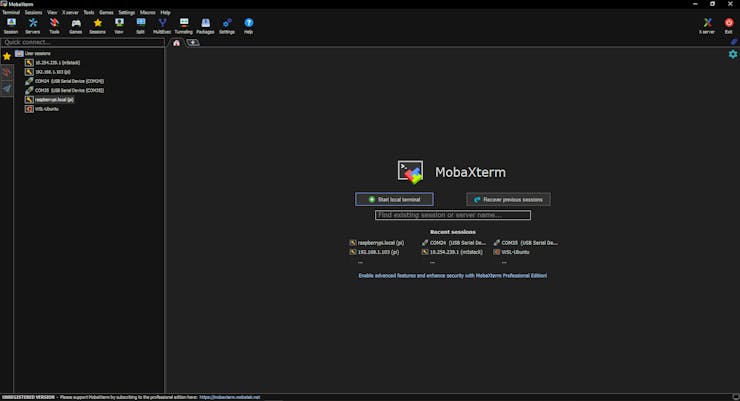Click the Recover previous sessions button
Image resolution: width=740 pixels, height=401 pixels.
point(508,199)
